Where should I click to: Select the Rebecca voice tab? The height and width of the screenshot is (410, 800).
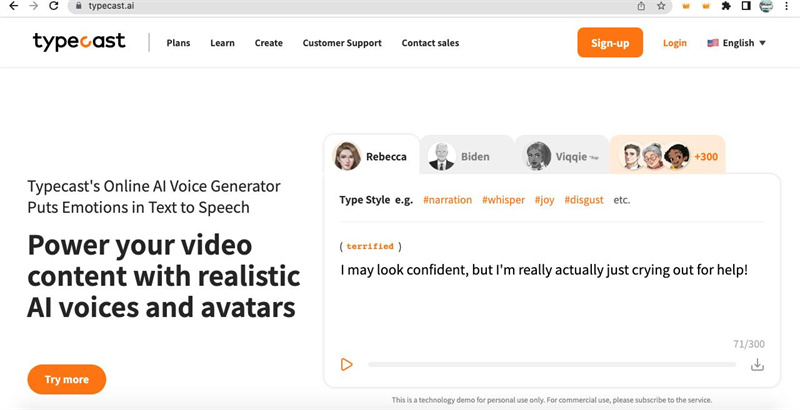point(371,156)
